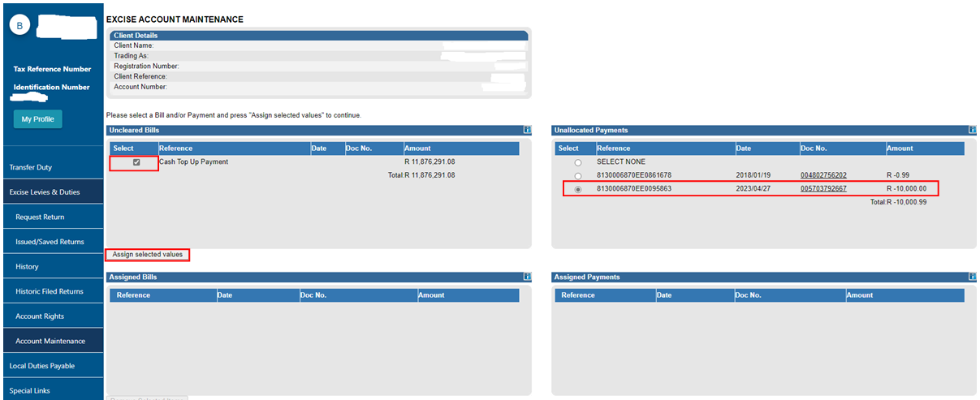Viewport: 980px width, 400px height.
Task: Open document number 005703792667 link
Action: pyautogui.click(x=823, y=189)
